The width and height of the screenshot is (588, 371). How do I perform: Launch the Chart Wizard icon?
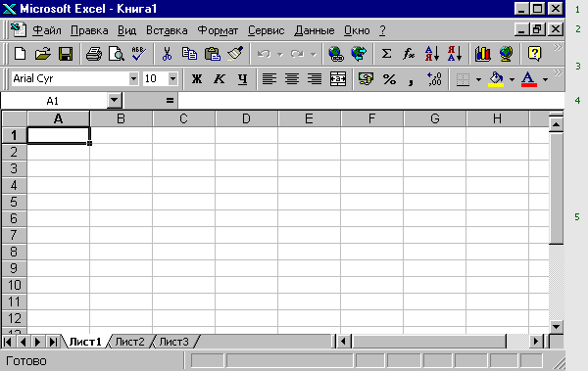pyautogui.click(x=482, y=54)
